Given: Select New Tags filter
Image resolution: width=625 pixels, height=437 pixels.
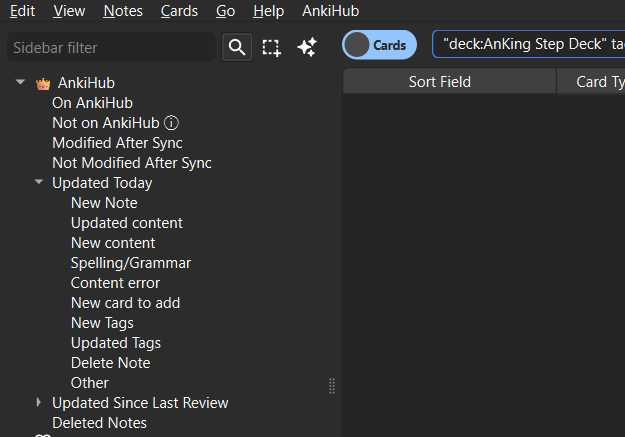Looking at the screenshot, I should click(102, 323).
